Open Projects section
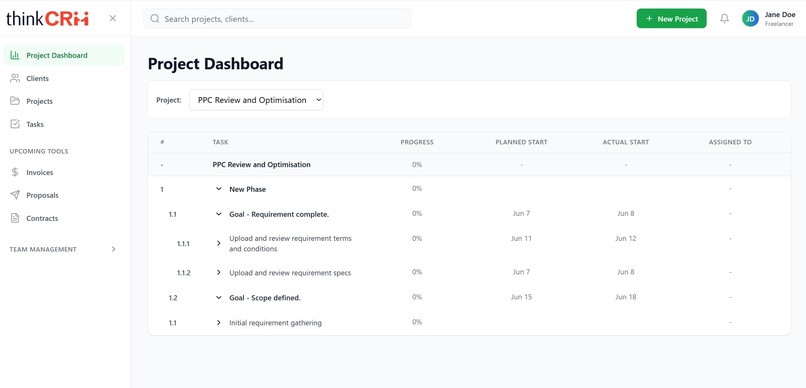The width and height of the screenshot is (806, 388). pyautogui.click(x=64, y=101)
